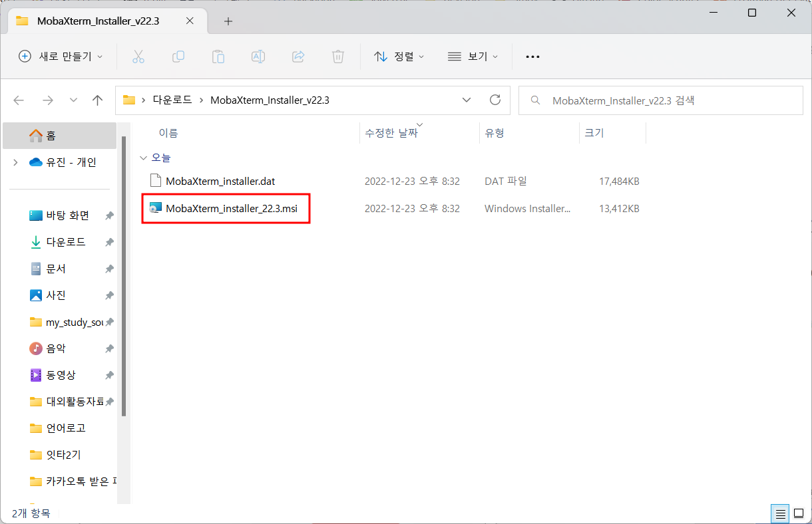Viewport: 812px width, 524px height.
Task: Sort by 크기 column header
Action: pos(594,133)
